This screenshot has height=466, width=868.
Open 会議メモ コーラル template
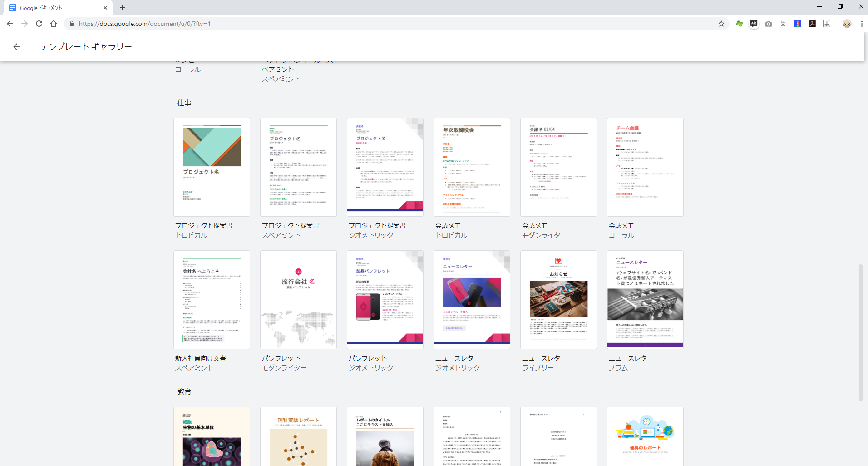coord(645,167)
